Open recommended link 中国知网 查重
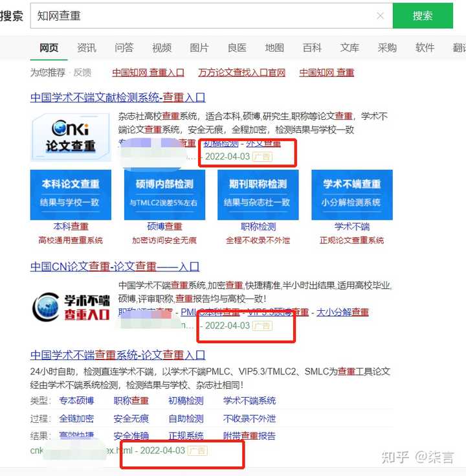Image resolution: width=466 pixels, height=476 pixels. [x=327, y=73]
